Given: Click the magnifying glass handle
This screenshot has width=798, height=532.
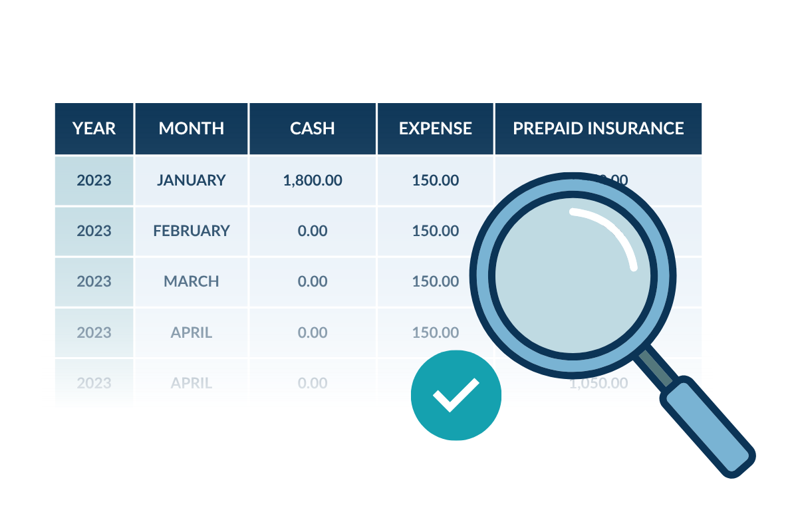Looking at the screenshot, I should (x=708, y=427).
